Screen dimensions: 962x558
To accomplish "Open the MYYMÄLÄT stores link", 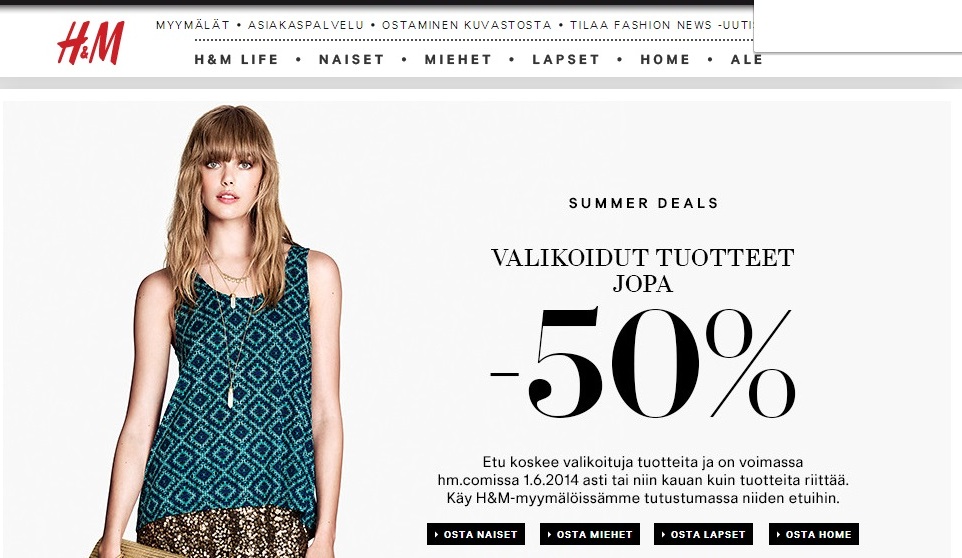I will coord(193,25).
